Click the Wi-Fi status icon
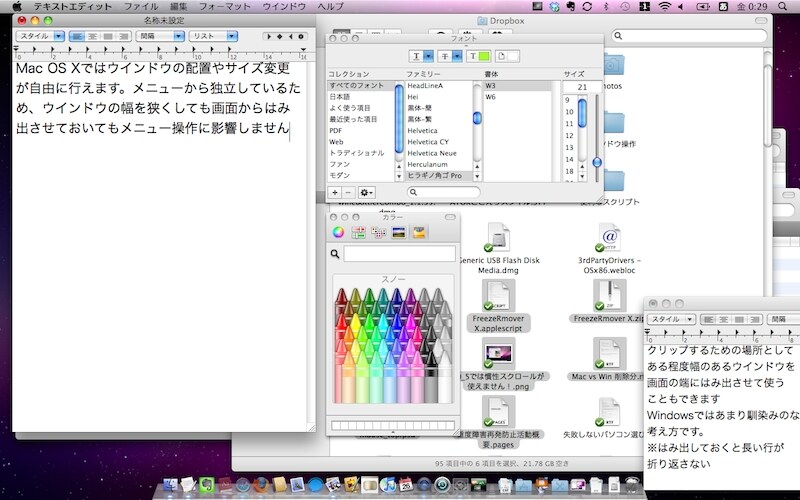 tap(664, 7)
